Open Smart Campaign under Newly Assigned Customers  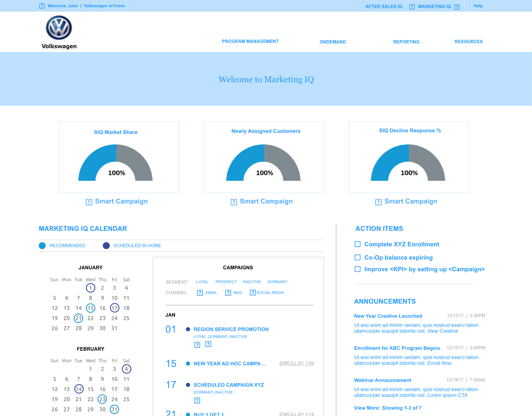(x=266, y=201)
